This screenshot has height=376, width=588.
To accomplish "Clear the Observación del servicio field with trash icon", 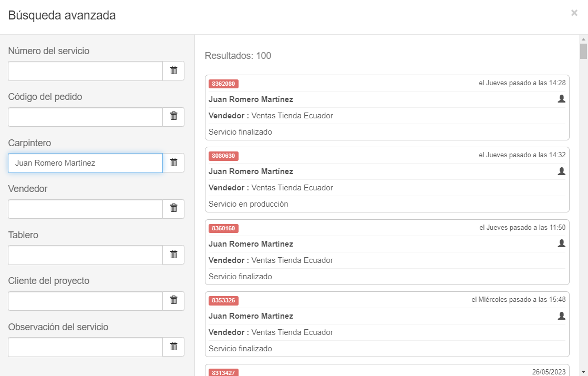I will point(173,347).
